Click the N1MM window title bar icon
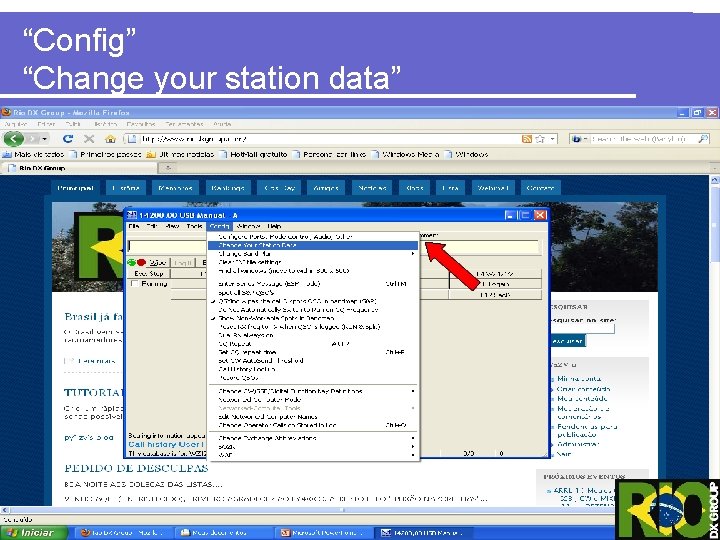The image size is (720, 540). [x=132, y=215]
